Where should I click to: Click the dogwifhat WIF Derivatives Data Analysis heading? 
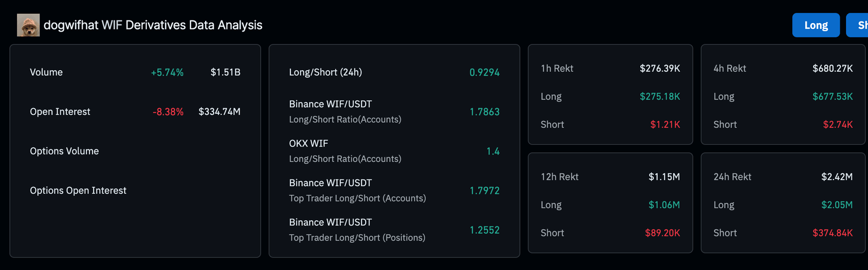(x=153, y=25)
